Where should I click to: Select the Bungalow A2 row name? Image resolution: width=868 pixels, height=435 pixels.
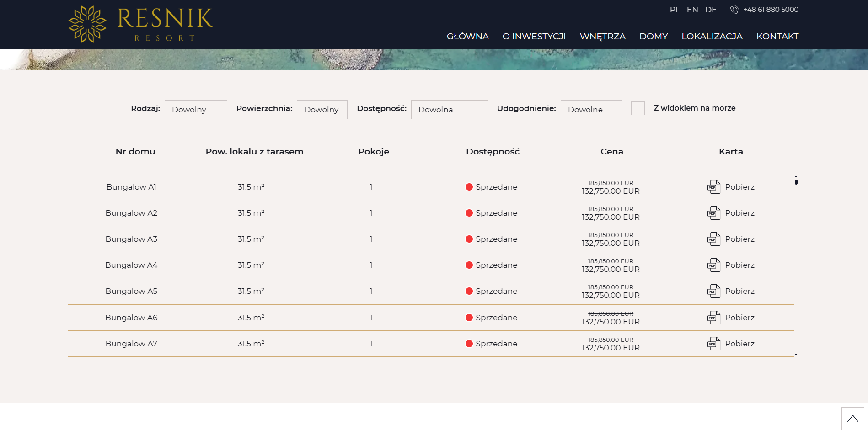point(131,213)
